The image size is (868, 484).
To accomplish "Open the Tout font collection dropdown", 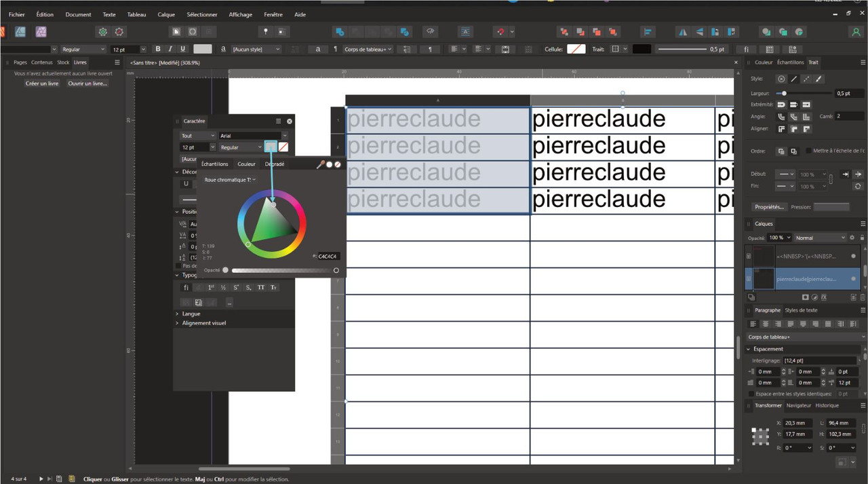I will click(197, 136).
